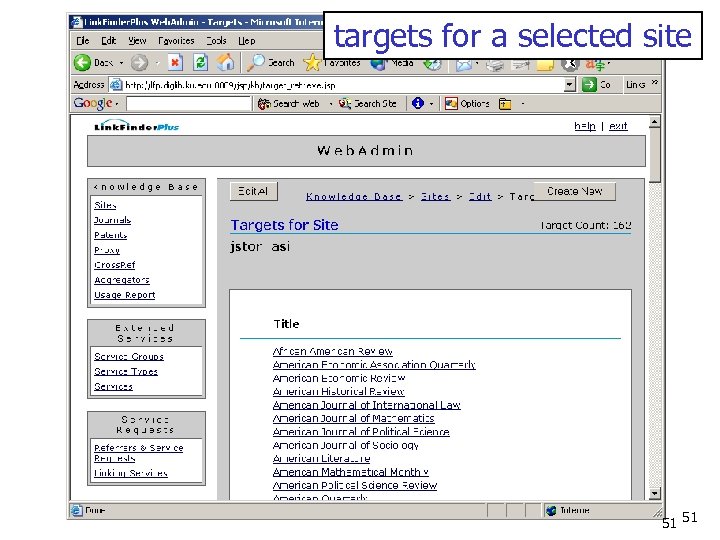Click the browser Back arrow icon
720x540 pixels.
point(82,62)
